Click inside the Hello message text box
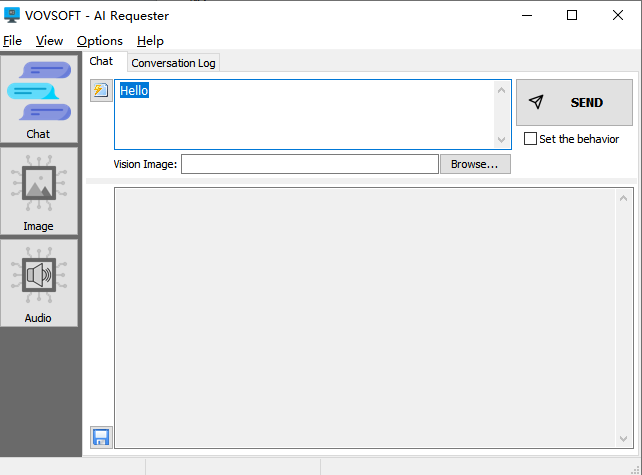This screenshot has width=642, height=475. 300,115
